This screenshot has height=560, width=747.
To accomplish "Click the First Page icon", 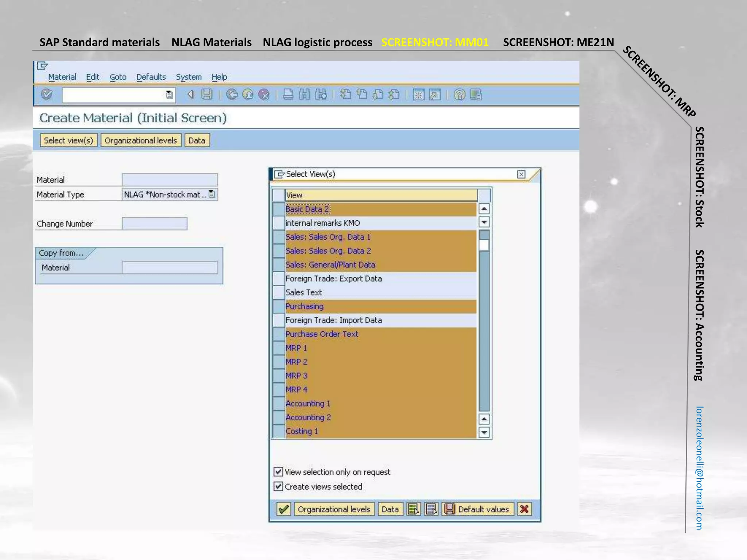I will coord(345,95).
